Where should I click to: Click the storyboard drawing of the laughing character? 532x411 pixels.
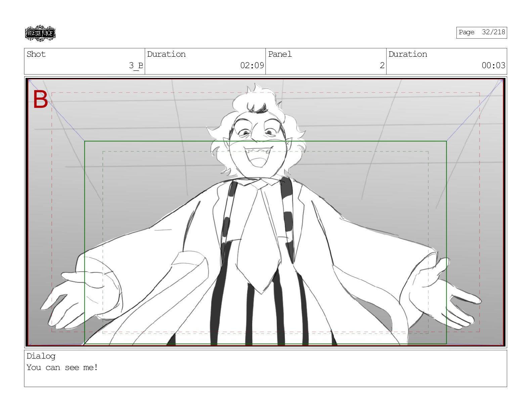[x=265, y=212]
